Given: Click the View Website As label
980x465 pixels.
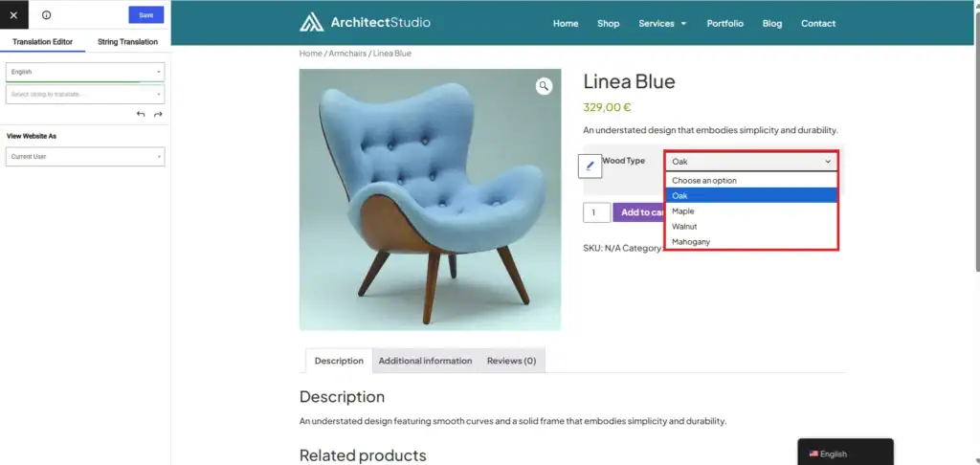Looking at the screenshot, I should coord(32,136).
